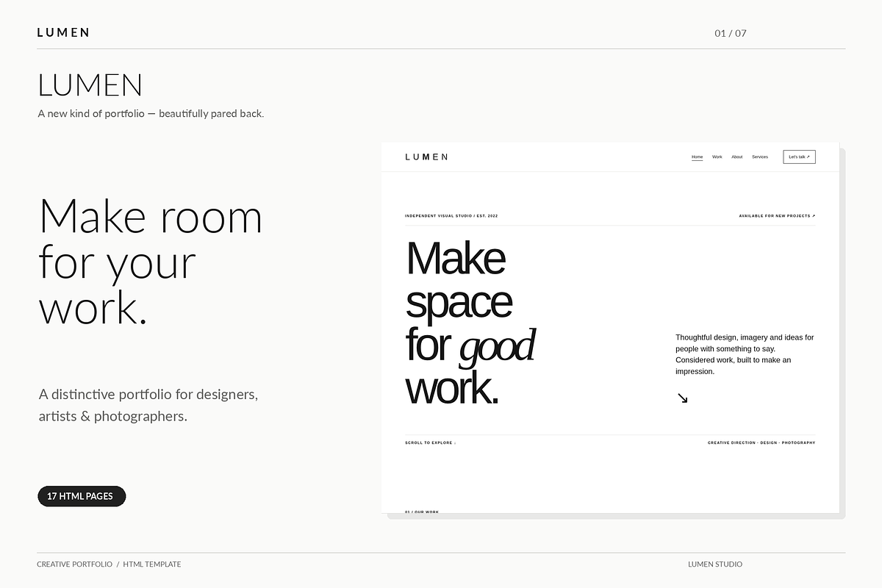This screenshot has height=588, width=882.
Task: Click the LUMEN wordmark in the page header
Action: pyautogui.click(x=63, y=32)
